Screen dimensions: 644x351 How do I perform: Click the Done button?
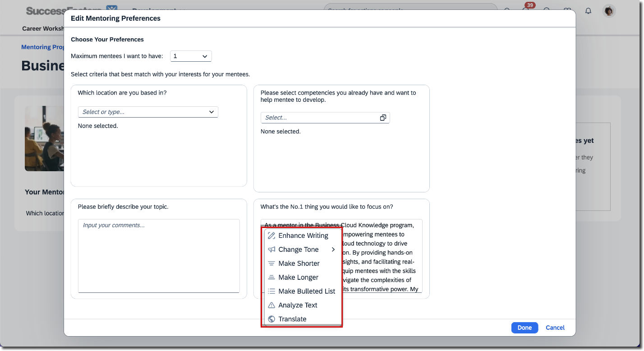(524, 328)
